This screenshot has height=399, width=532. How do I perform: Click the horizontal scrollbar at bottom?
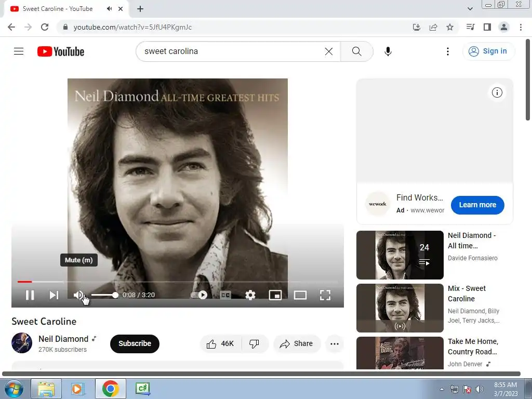261,374
